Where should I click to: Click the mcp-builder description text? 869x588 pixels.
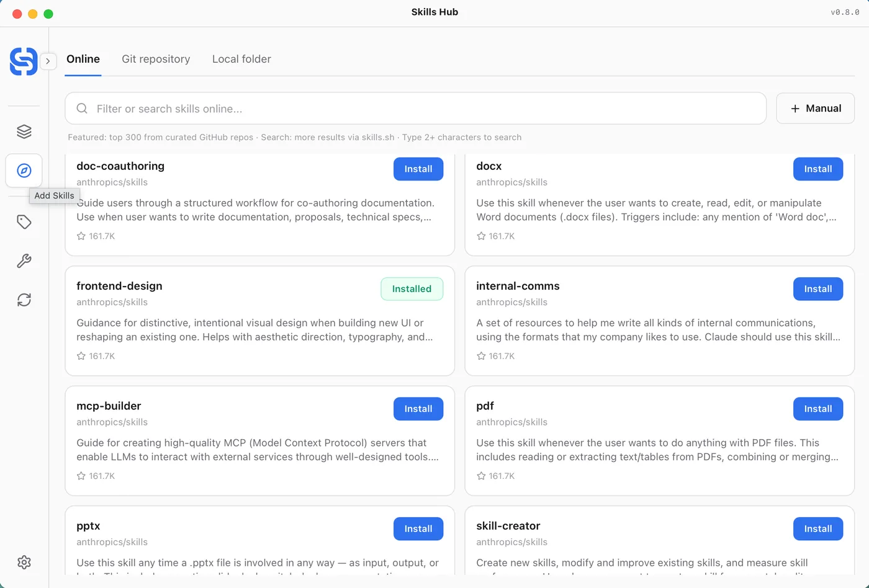point(258,450)
